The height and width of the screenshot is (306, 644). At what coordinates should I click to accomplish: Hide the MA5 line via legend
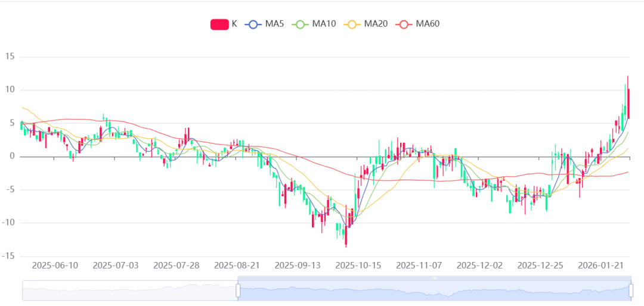tap(274, 24)
